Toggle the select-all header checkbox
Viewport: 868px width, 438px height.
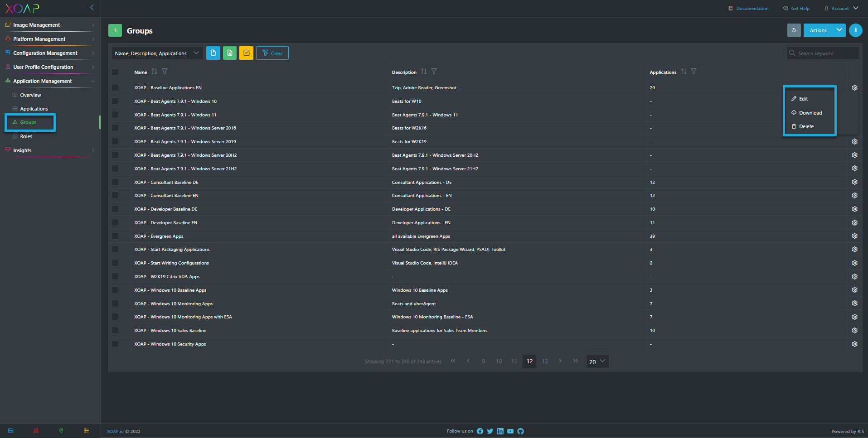coord(115,72)
